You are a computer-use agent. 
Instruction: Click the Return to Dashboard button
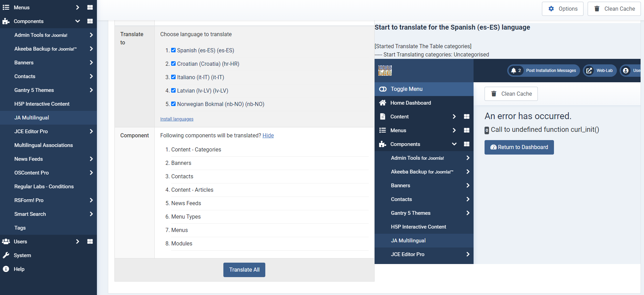[519, 147]
